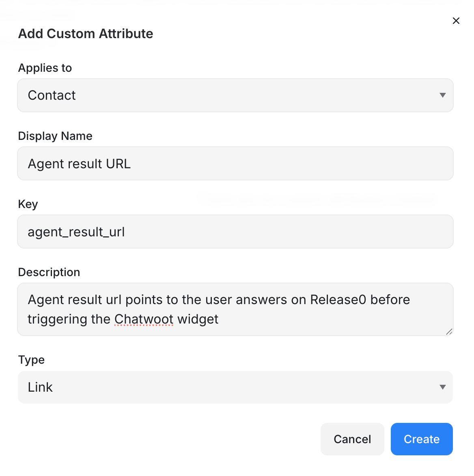Create the custom attribute
The image size is (474, 476).
(x=422, y=439)
